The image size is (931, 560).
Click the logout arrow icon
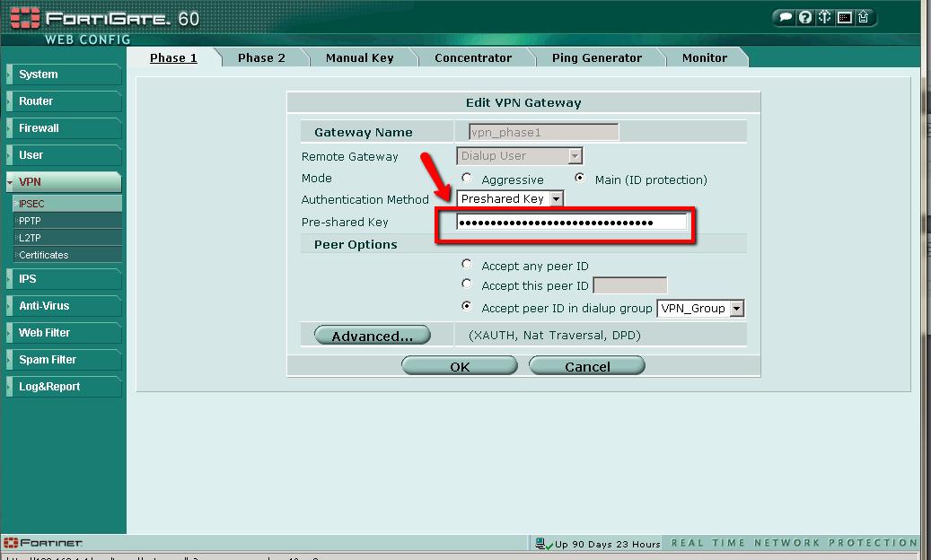864,17
